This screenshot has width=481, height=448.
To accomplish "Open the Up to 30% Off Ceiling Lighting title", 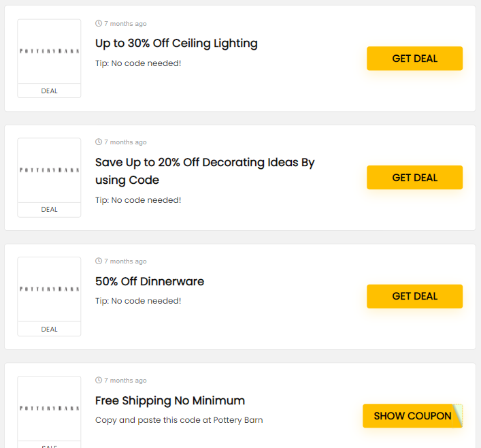I will 176,44.
